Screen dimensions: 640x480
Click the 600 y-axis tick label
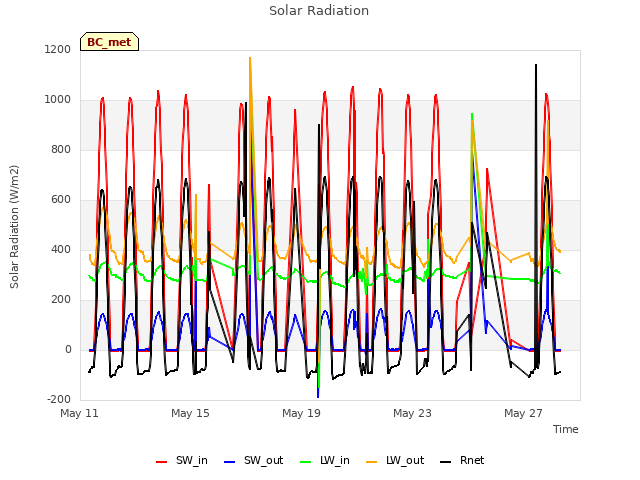pos(61,199)
